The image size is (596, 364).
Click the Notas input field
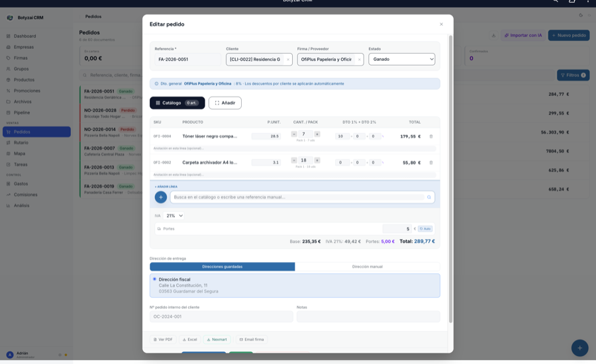[x=368, y=316]
